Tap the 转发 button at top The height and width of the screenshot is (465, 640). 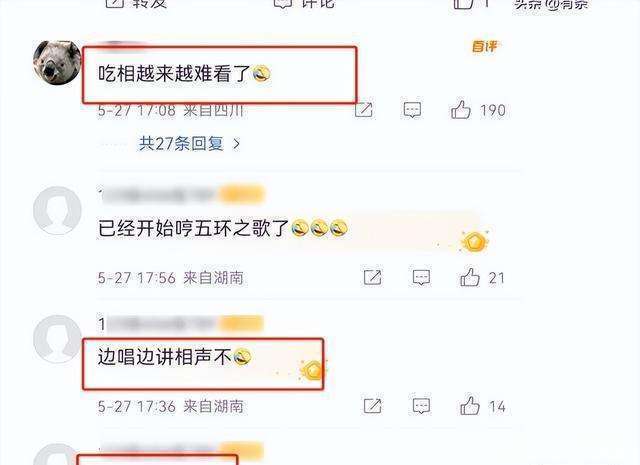(x=136, y=4)
